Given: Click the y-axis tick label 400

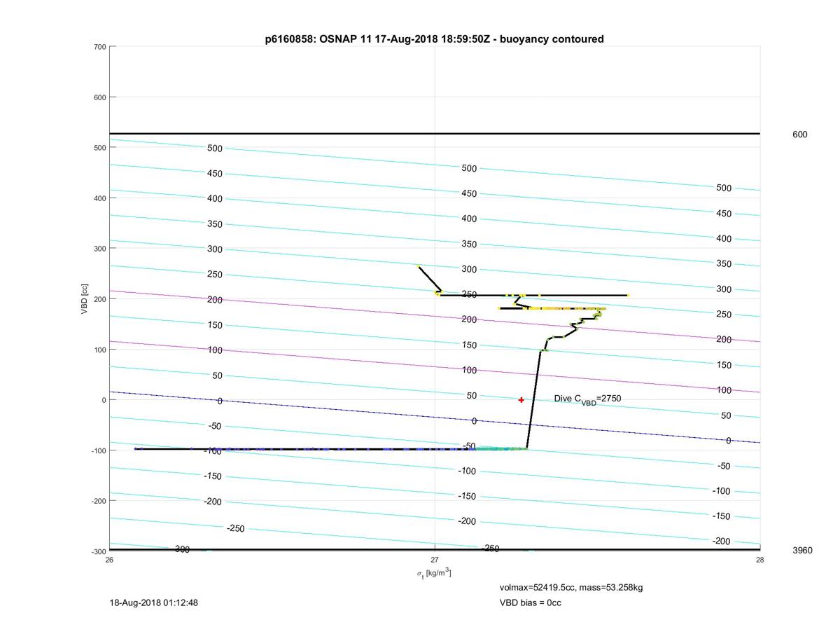Looking at the screenshot, I should (x=99, y=198).
